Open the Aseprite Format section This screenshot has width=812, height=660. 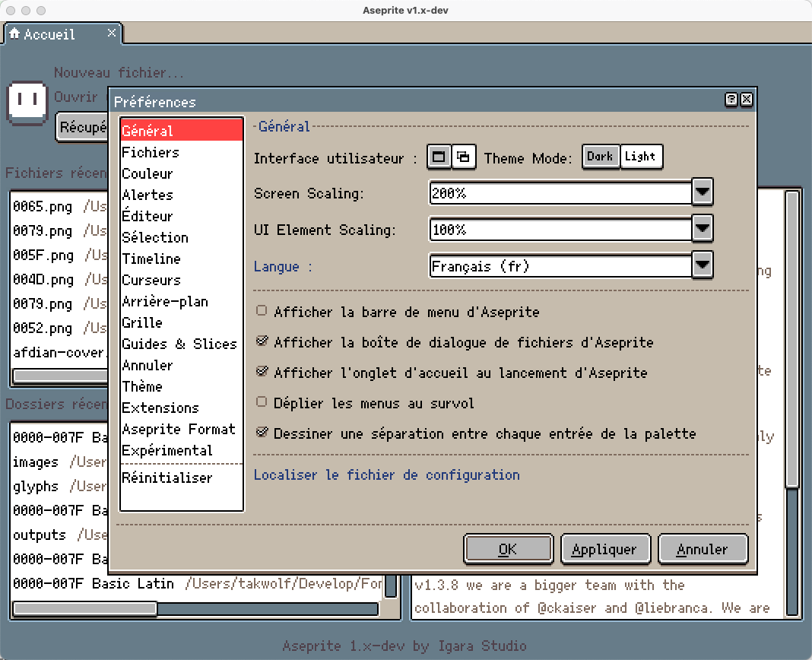click(x=181, y=428)
